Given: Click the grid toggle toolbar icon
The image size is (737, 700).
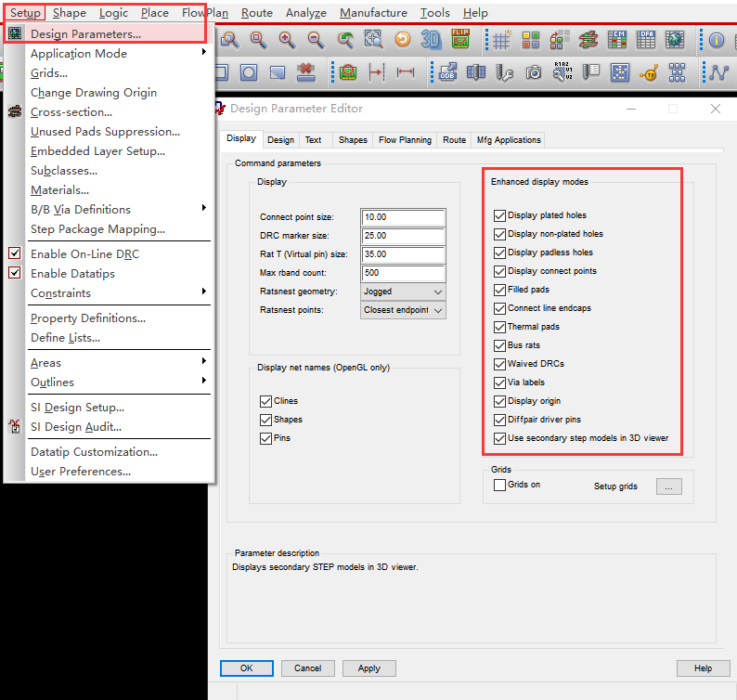Looking at the screenshot, I should 501,40.
